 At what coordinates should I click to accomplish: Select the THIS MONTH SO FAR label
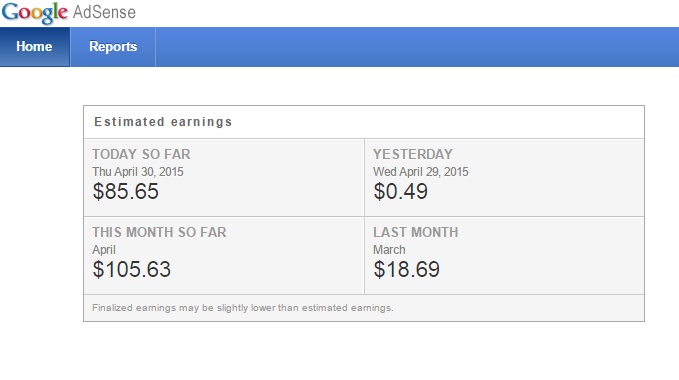click(159, 232)
